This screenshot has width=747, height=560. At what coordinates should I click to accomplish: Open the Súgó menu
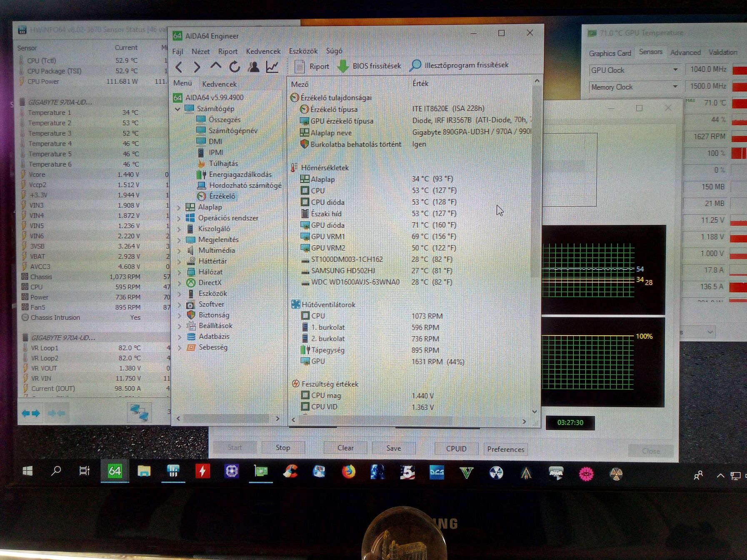click(334, 51)
